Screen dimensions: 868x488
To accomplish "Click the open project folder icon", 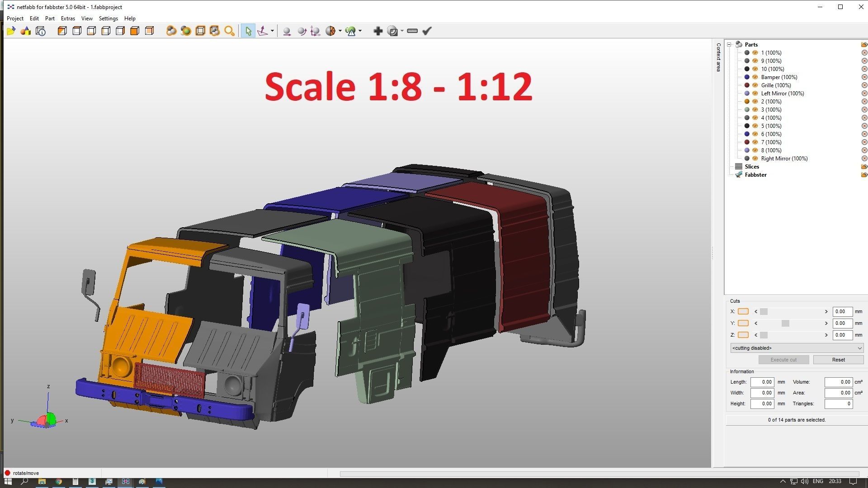I will [x=11, y=31].
